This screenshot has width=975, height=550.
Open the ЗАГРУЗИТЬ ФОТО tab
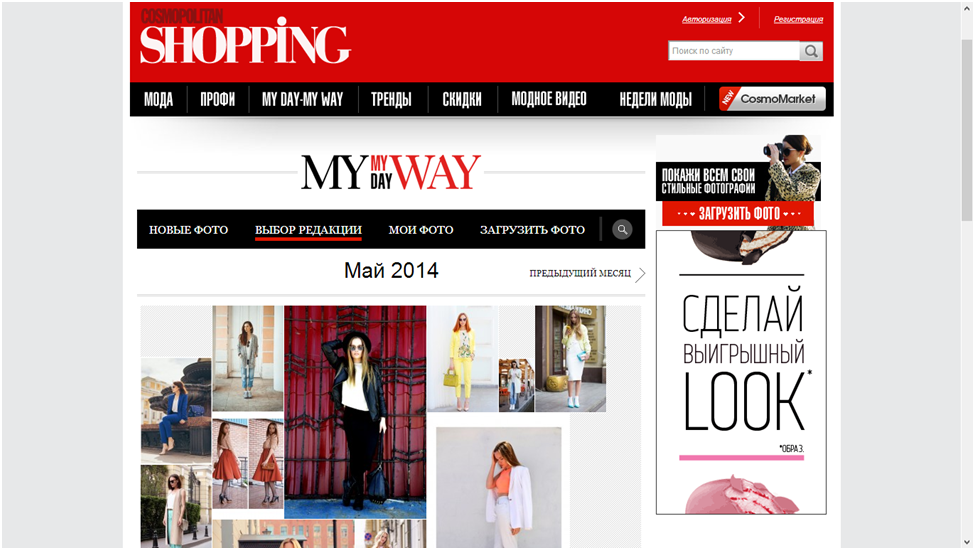[x=532, y=230]
